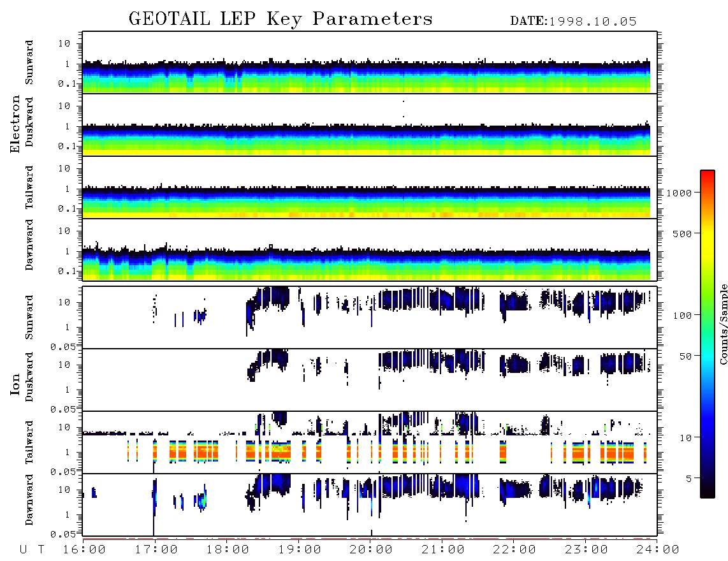Click the "19:00" time tick label
Screen dimensions: 728x561
tap(300, 550)
